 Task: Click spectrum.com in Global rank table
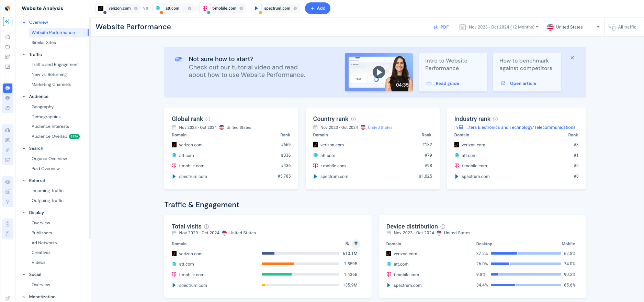pos(193,177)
